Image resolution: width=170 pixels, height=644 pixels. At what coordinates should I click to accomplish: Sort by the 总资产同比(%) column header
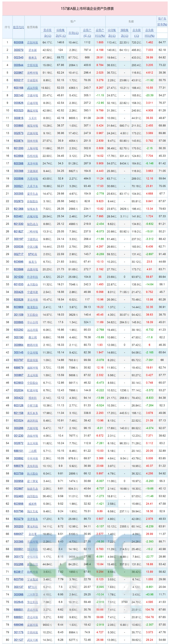pyautogui.click(x=100, y=33)
